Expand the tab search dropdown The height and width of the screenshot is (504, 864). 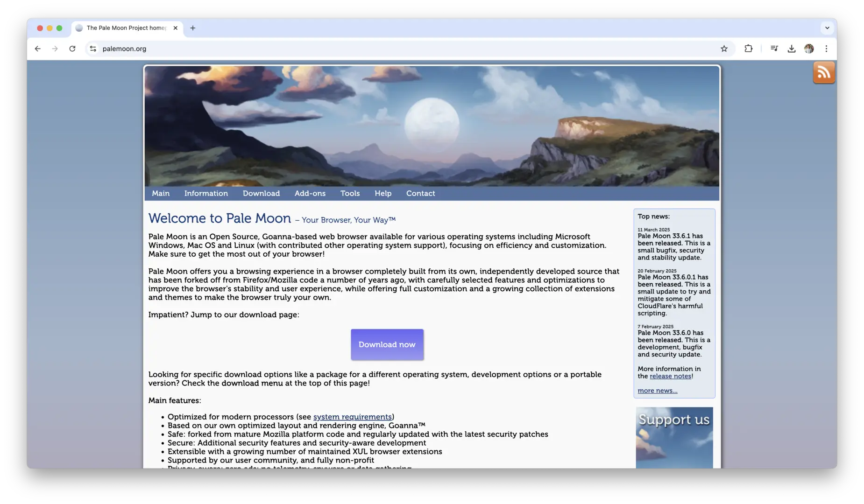click(x=827, y=28)
